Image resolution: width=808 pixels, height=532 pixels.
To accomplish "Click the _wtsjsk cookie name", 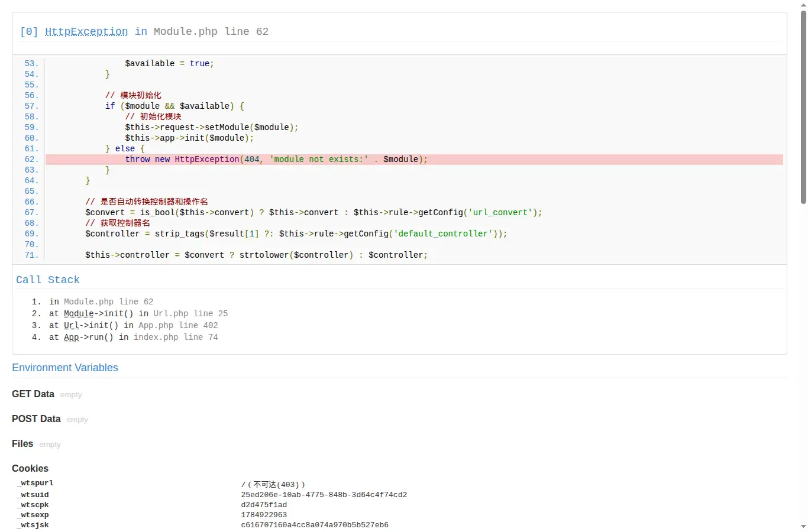I will coord(33,525).
